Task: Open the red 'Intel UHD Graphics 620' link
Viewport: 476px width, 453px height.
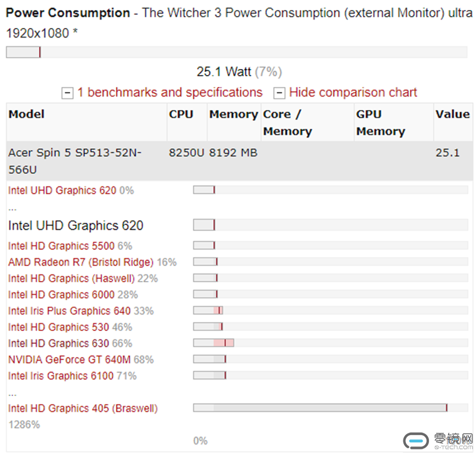Action: click(62, 190)
